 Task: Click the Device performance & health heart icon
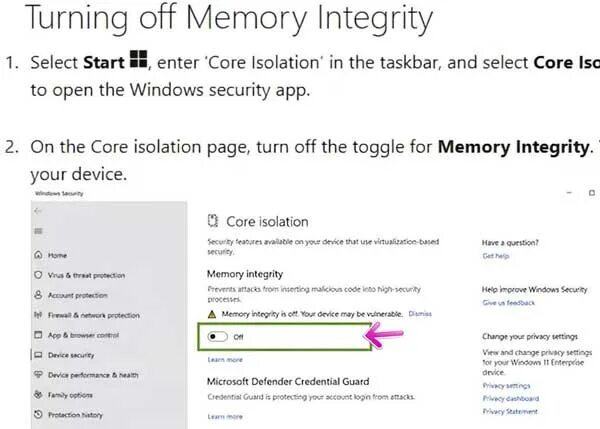[37, 375]
